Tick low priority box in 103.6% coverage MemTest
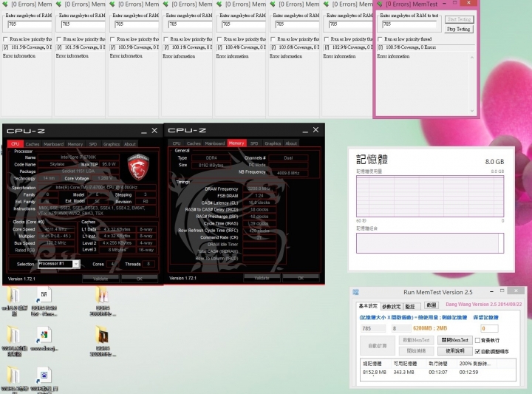Screen dimensions: 532x394 tap(273, 39)
